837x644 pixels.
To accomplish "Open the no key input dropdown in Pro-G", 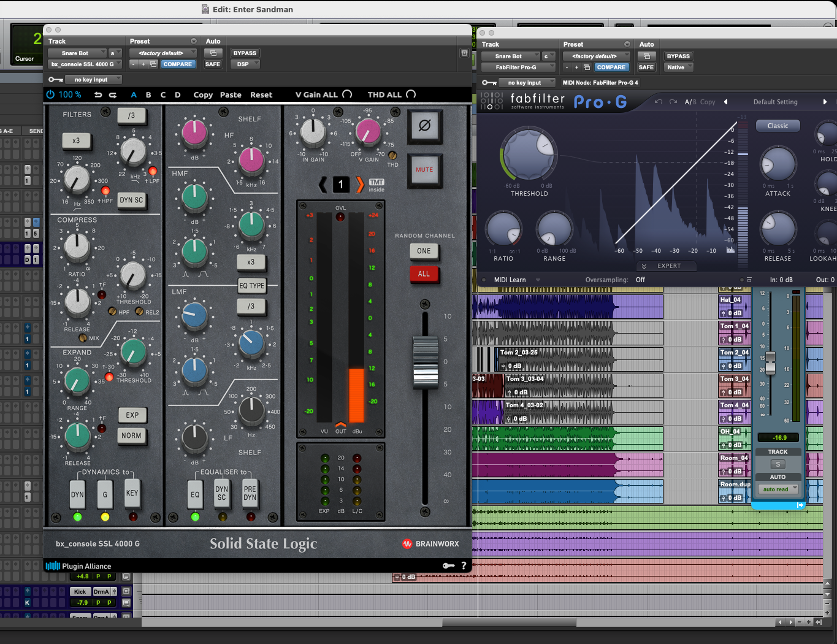I will point(526,82).
